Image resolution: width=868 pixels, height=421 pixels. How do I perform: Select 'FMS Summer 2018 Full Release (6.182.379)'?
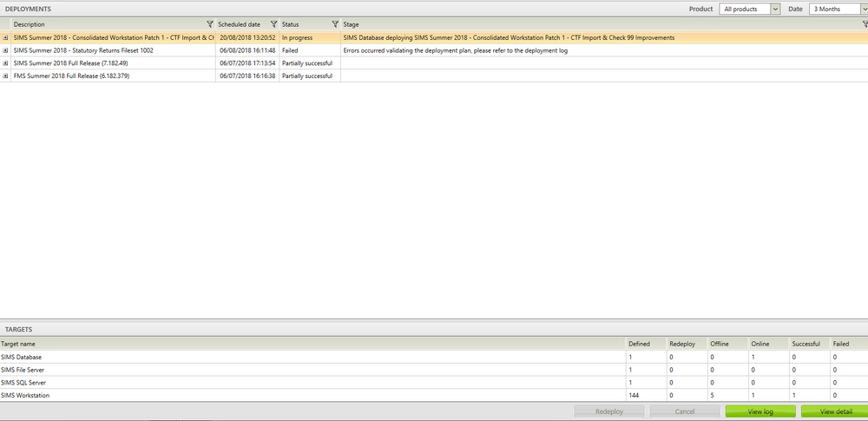click(71, 76)
